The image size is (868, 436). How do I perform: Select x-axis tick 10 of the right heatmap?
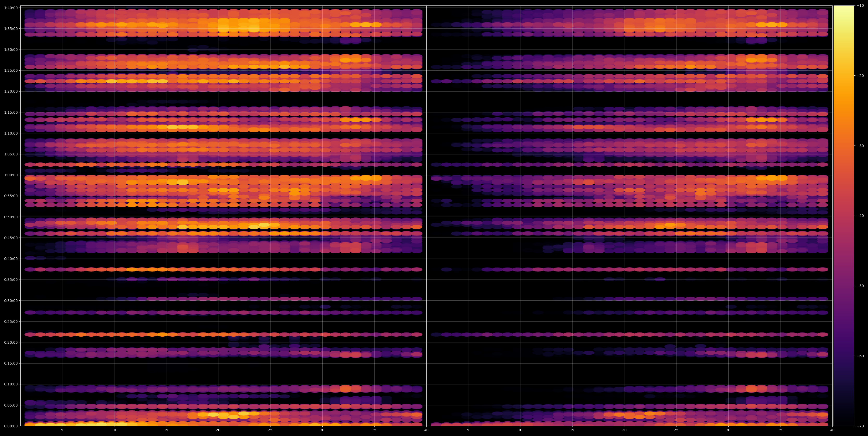(520, 430)
